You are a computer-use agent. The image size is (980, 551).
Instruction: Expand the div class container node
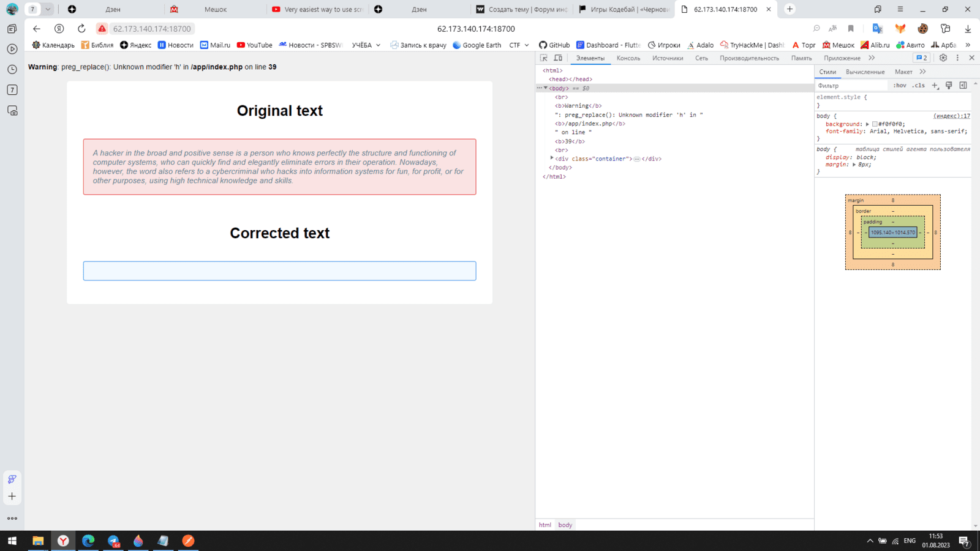[x=552, y=159]
